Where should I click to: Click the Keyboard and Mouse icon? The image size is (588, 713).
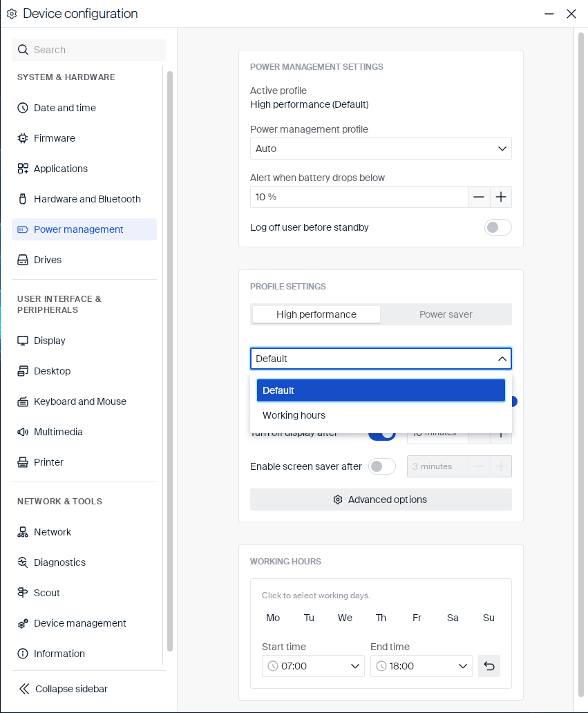(23, 401)
